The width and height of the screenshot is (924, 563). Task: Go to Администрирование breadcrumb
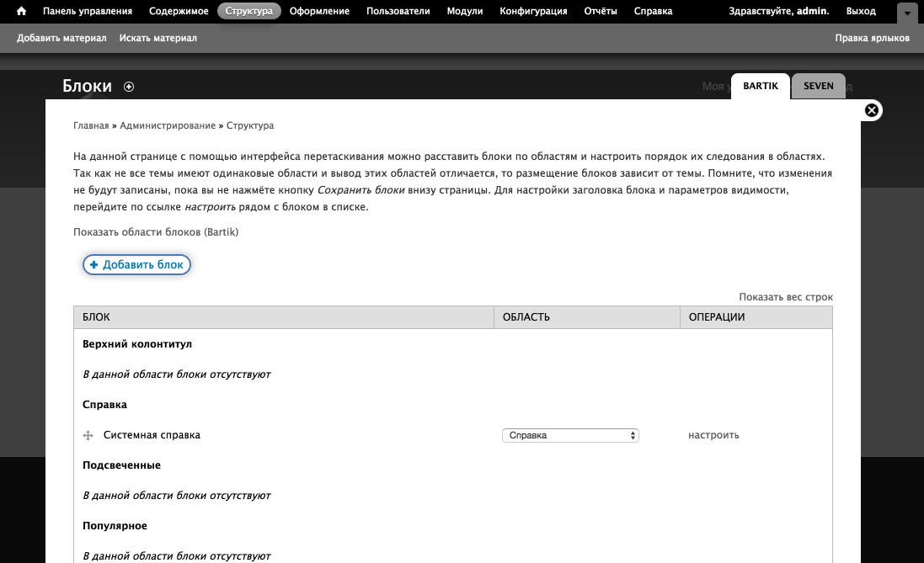(168, 125)
